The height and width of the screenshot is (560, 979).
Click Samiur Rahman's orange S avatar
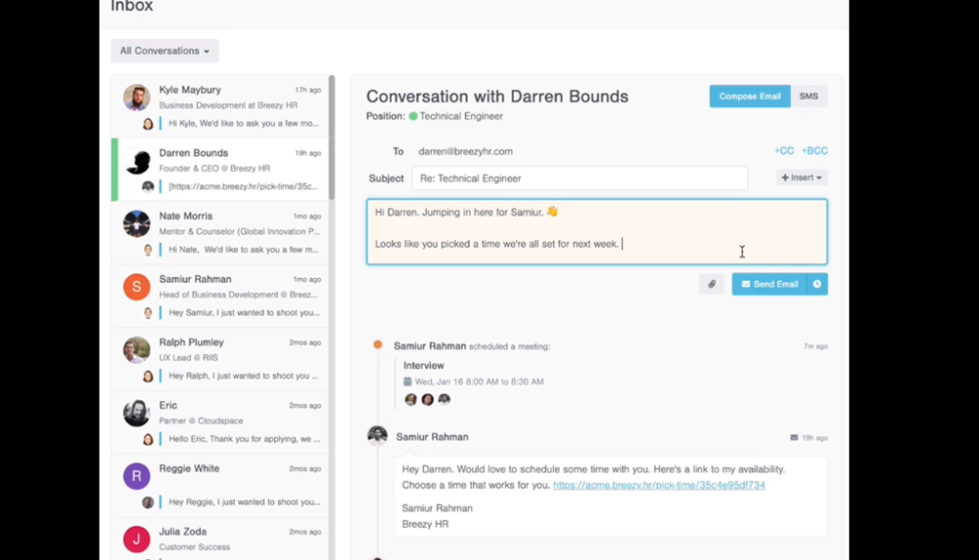(136, 287)
